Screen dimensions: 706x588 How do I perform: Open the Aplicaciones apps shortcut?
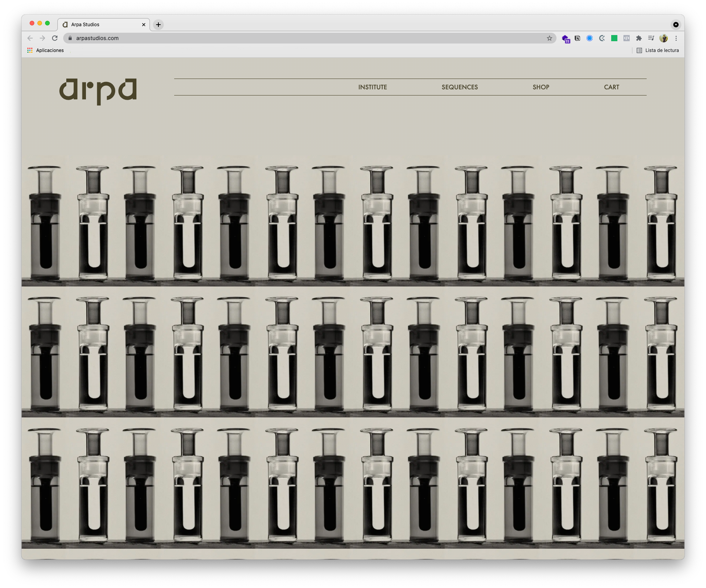pos(45,50)
